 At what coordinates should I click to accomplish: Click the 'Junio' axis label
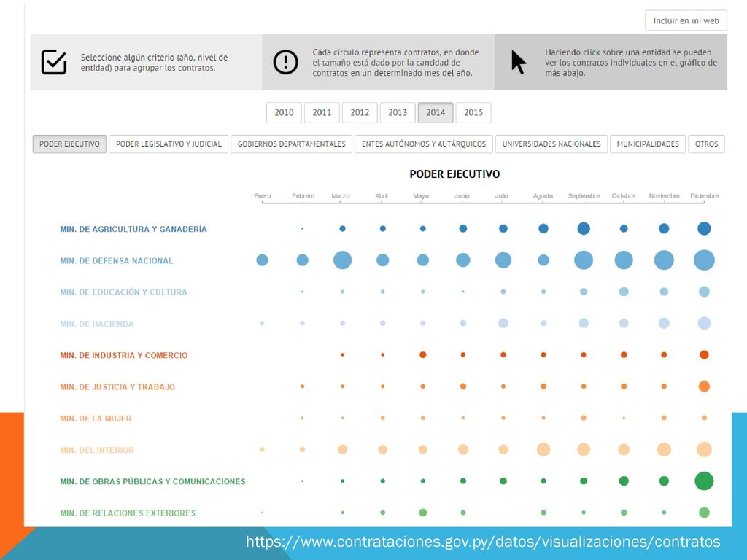[462, 195]
